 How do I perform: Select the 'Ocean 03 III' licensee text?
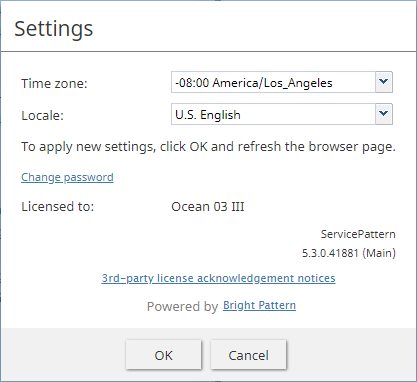[x=208, y=207]
